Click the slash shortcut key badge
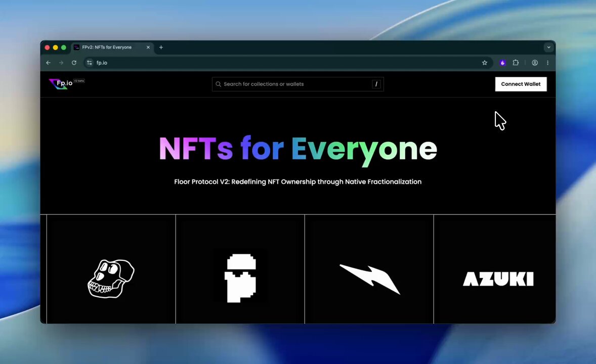Viewport: 596px width, 364px height. pyautogui.click(x=376, y=84)
